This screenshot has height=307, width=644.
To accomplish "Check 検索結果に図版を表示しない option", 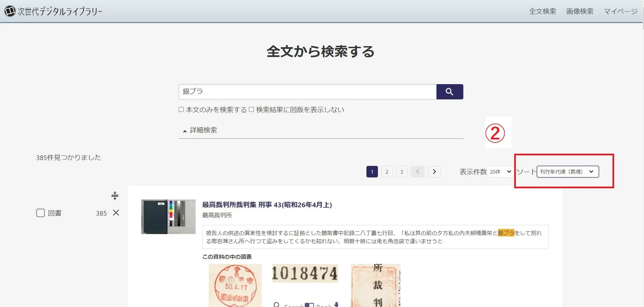I will pyautogui.click(x=251, y=110).
